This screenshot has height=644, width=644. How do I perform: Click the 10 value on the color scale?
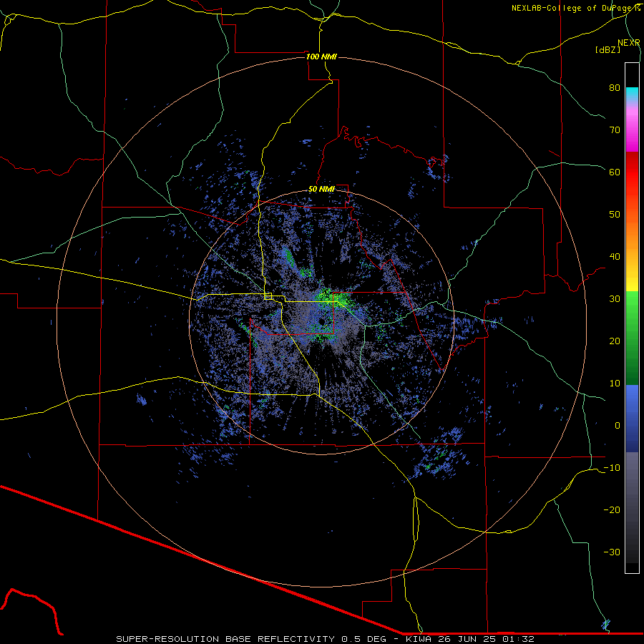coord(615,384)
